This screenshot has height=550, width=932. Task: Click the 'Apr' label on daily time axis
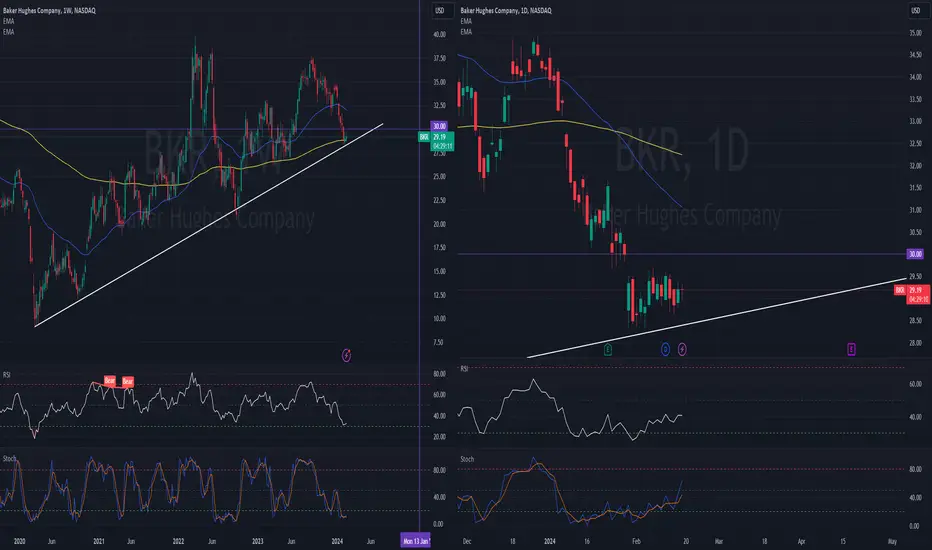point(801,542)
